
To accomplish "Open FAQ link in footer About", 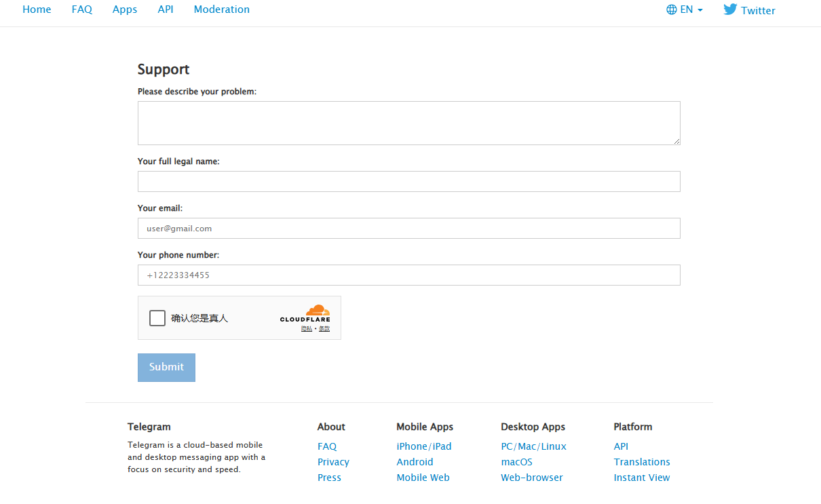I will pos(327,446).
